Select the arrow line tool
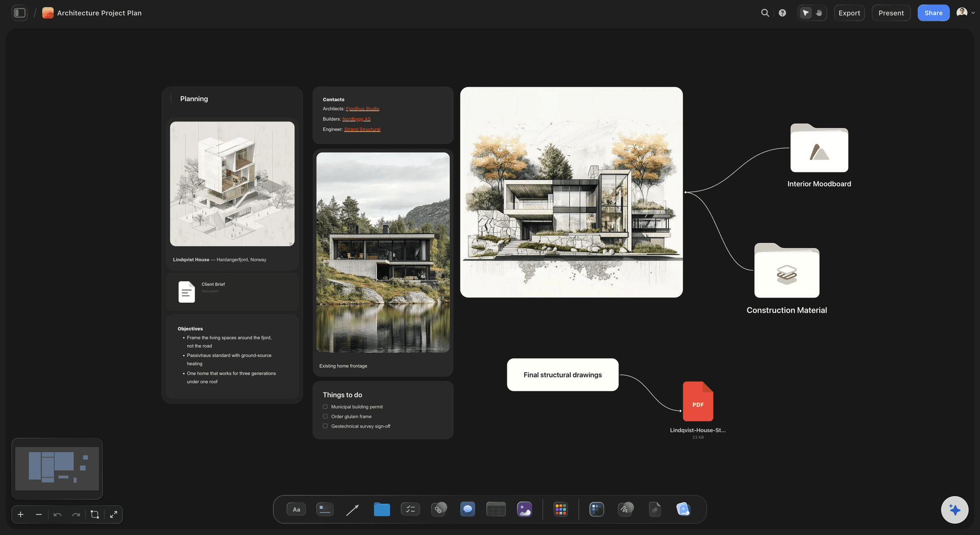The width and height of the screenshot is (980, 535). (353, 510)
